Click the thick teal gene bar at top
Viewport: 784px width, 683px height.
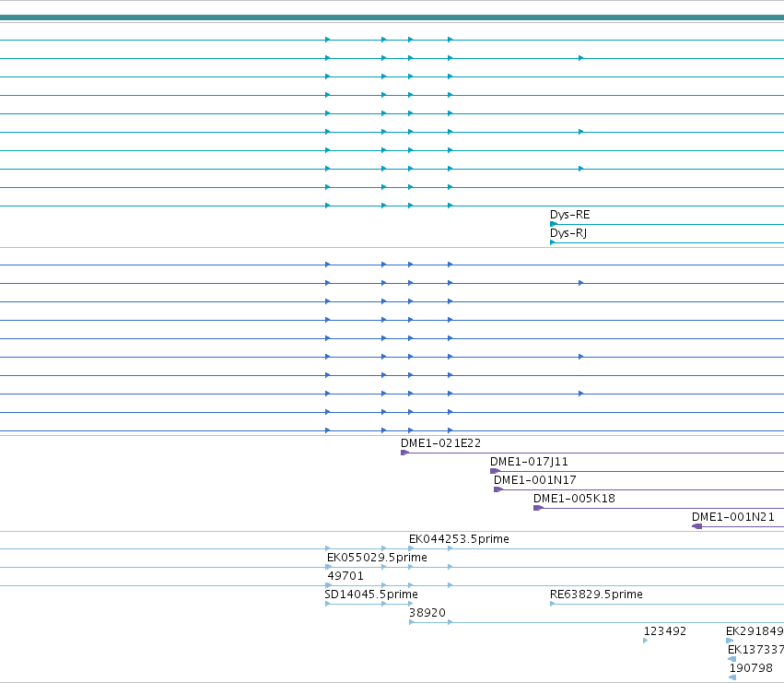[x=392, y=18]
